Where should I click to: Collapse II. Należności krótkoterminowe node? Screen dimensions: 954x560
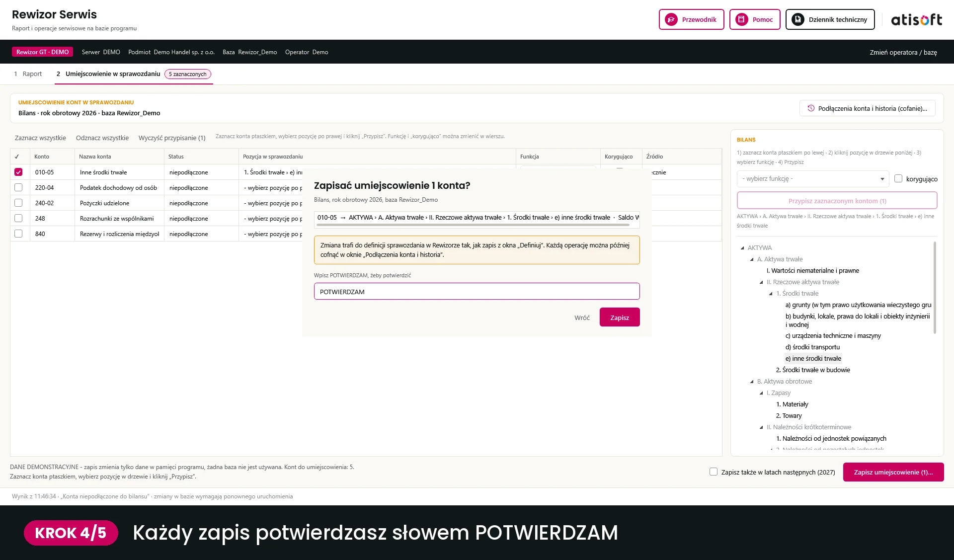(x=761, y=427)
